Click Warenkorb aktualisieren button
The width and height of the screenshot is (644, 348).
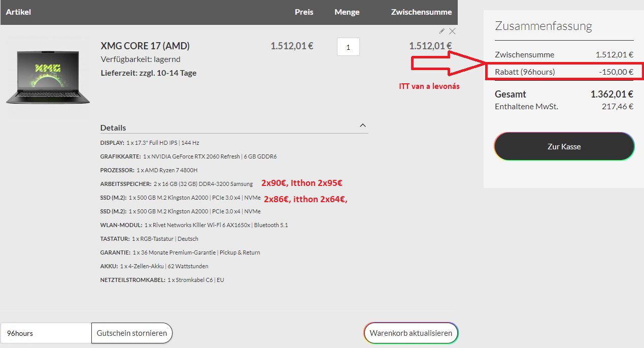(x=411, y=333)
